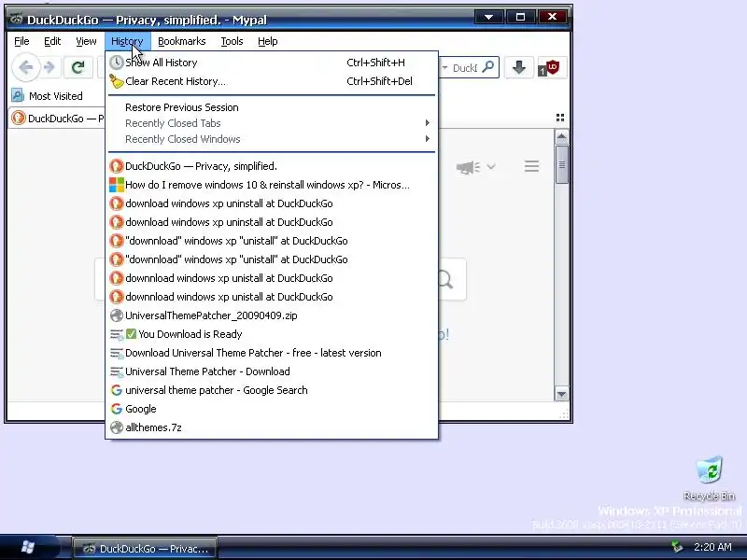Image resolution: width=747 pixels, height=560 pixels.
Task: Click the vertical scrollbar thumb
Action: click(562, 165)
